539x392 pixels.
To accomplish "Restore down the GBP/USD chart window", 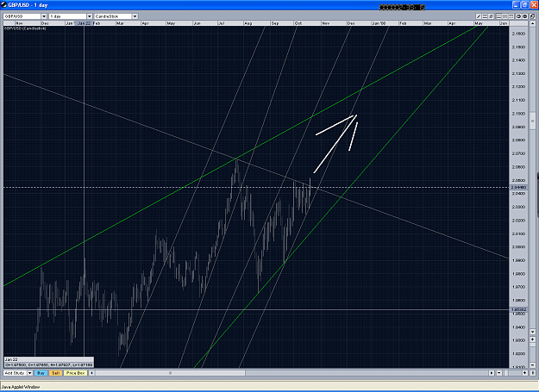I will 524,5.
